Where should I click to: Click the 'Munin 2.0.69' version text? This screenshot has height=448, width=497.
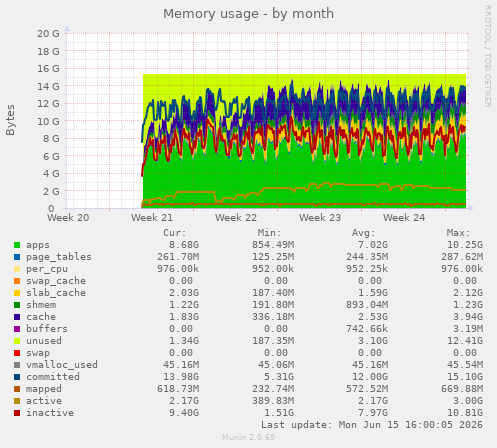[249, 437]
